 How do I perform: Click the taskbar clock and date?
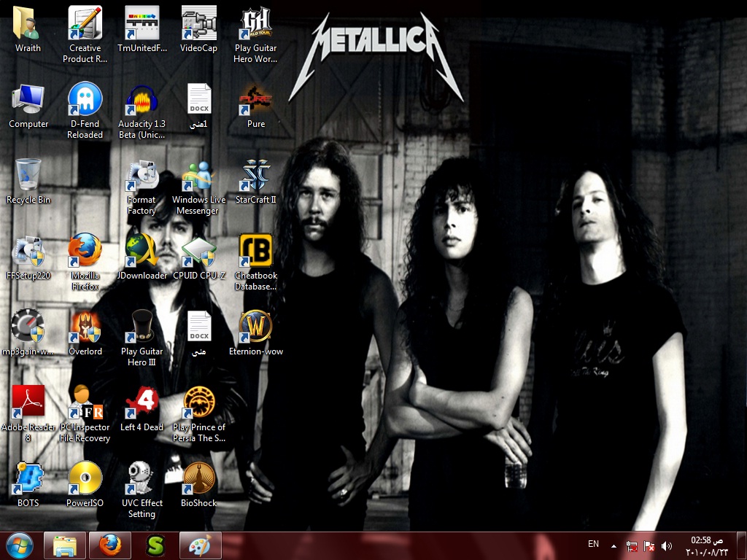point(707,545)
